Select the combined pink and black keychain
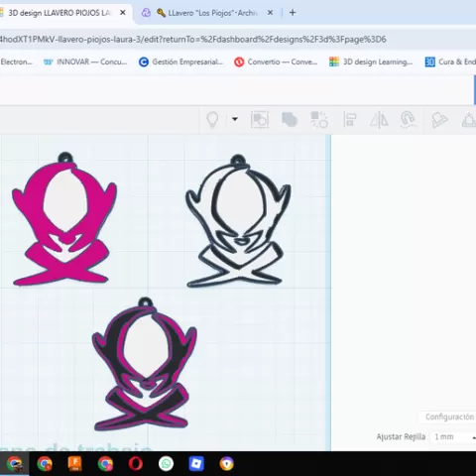 click(144, 364)
